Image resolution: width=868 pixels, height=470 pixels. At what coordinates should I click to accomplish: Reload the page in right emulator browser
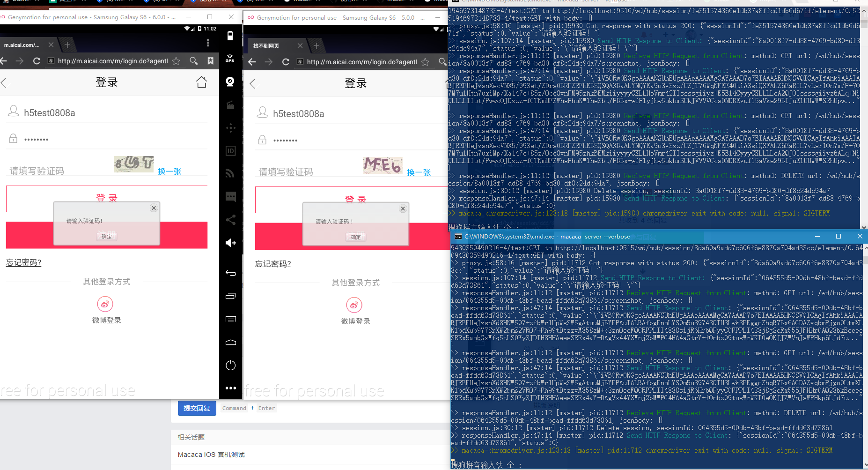point(286,62)
